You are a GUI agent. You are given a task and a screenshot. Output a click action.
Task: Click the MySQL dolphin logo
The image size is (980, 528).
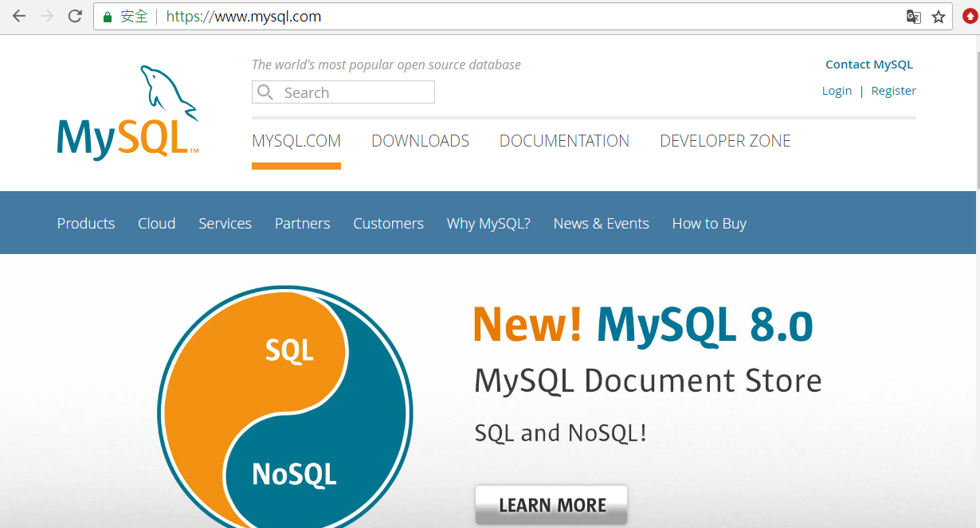[127, 112]
